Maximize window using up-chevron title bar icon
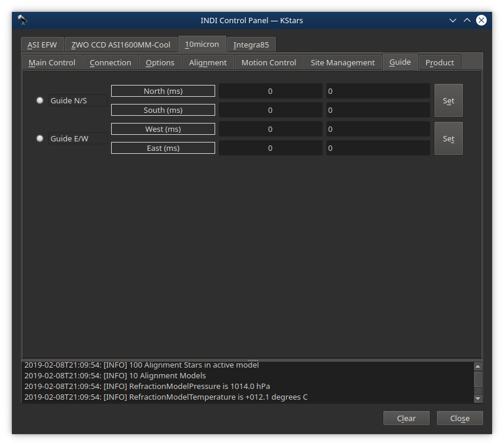The width and height of the screenshot is (504, 446). (x=467, y=20)
